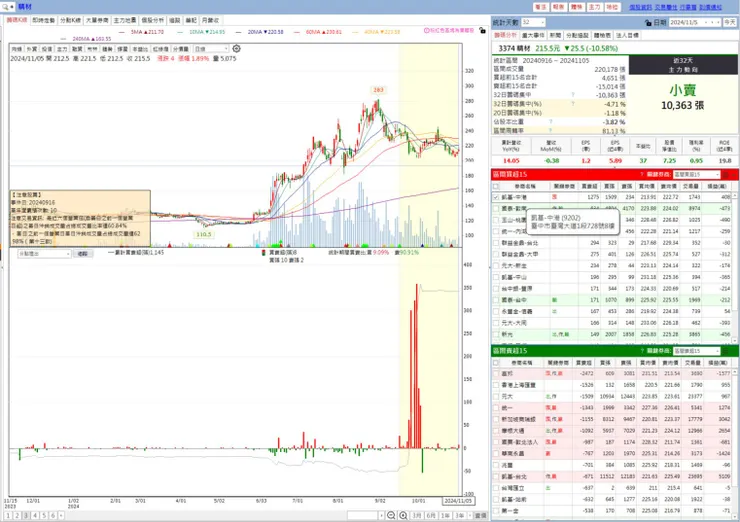Viewport: 740px width, 522px height.
Task: Click the bottom empty input box
Action: tap(363, 515)
